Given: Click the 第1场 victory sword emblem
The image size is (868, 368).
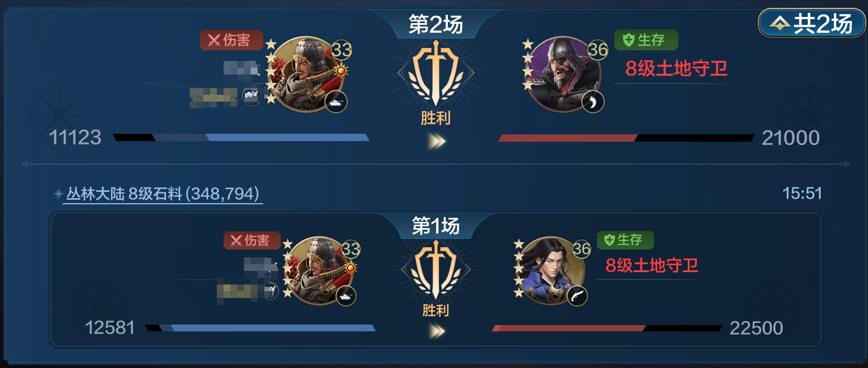Looking at the screenshot, I should point(435,270).
